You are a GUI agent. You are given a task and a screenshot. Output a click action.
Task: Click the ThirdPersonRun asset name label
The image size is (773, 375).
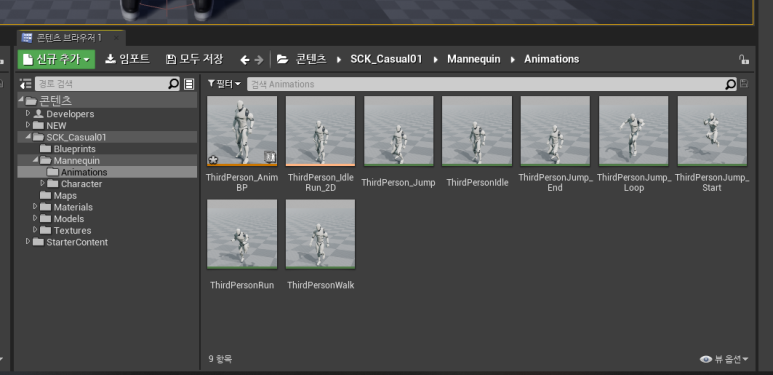242,285
